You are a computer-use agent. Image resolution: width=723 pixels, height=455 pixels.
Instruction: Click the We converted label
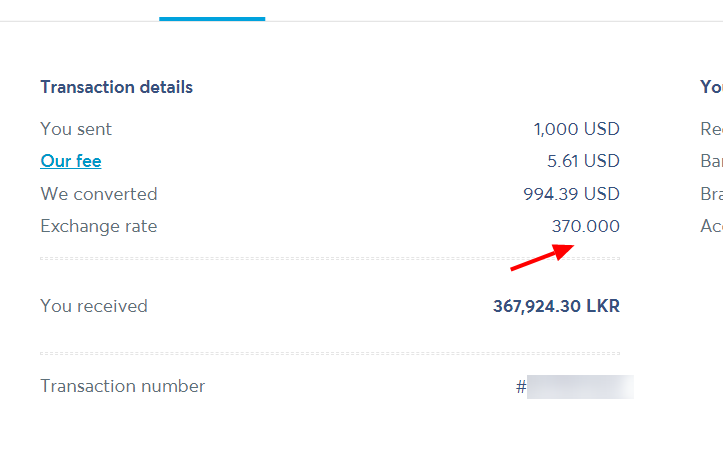coord(99,194)
